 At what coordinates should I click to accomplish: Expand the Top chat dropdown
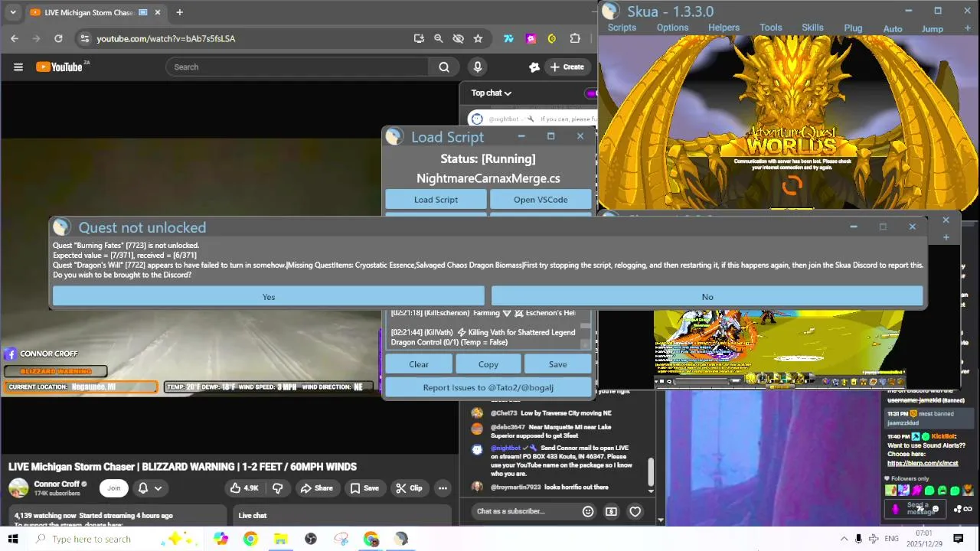point(492,93)
